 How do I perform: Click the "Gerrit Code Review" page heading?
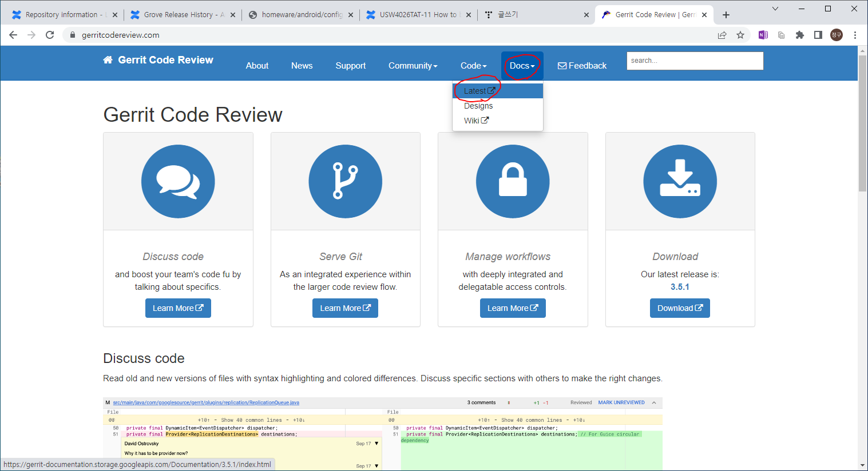click(x=193, y=115)
